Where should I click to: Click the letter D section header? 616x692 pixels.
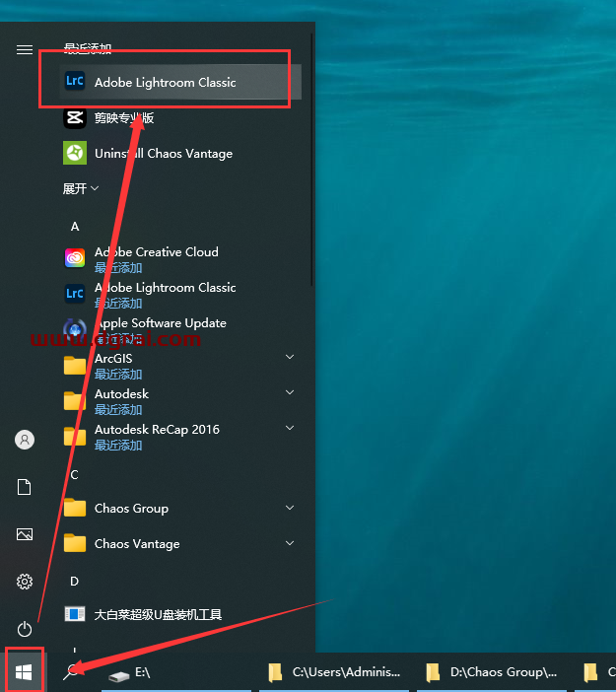(74, 582)
